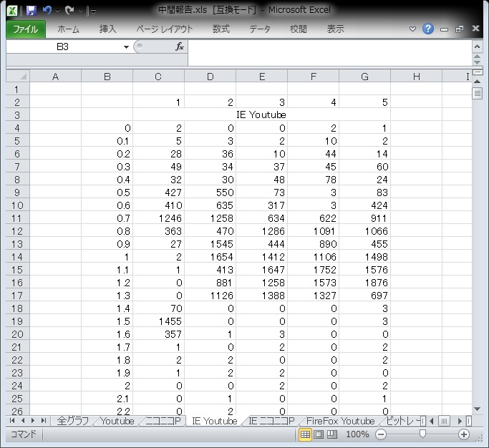
Task: Expand the formula bar using its chevron
Action: click(477, 47)
